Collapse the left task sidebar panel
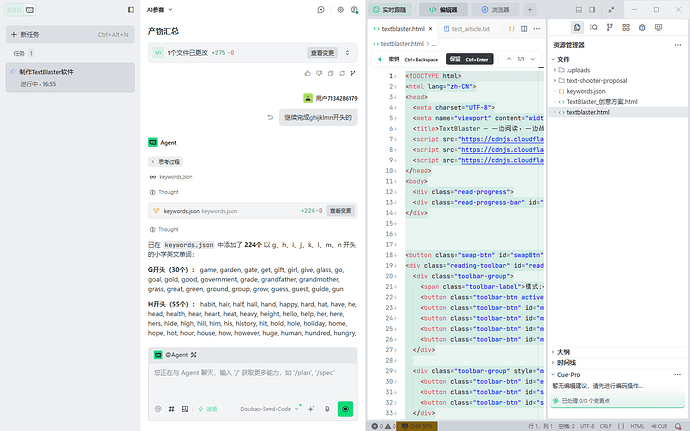The width and height of the screenshot is (690, 431). click(131, 10)
